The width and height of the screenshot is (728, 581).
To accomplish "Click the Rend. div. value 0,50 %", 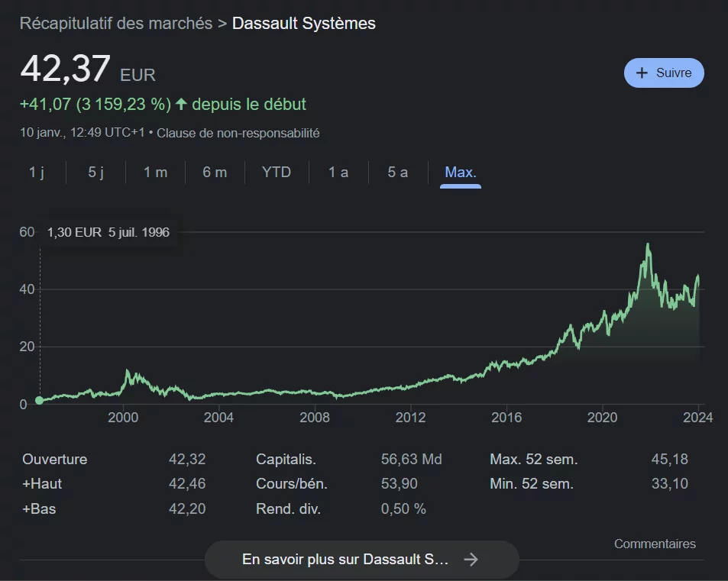I will 403,508.
